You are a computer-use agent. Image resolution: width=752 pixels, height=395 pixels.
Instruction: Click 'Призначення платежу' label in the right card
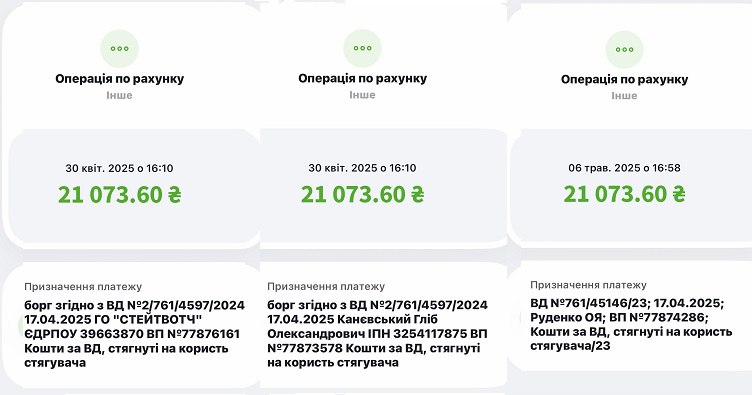[588, 285]
